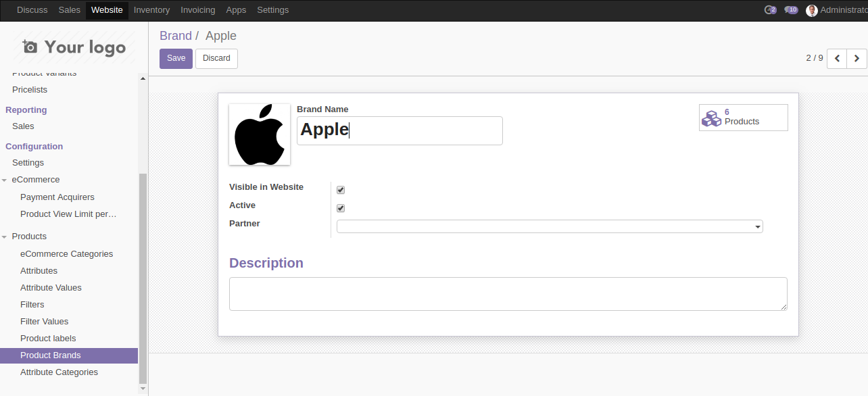The width and height of the screenshot is (868, 396).
Task: Open Attributes in sidebar
Action: (x=39, y=271)
